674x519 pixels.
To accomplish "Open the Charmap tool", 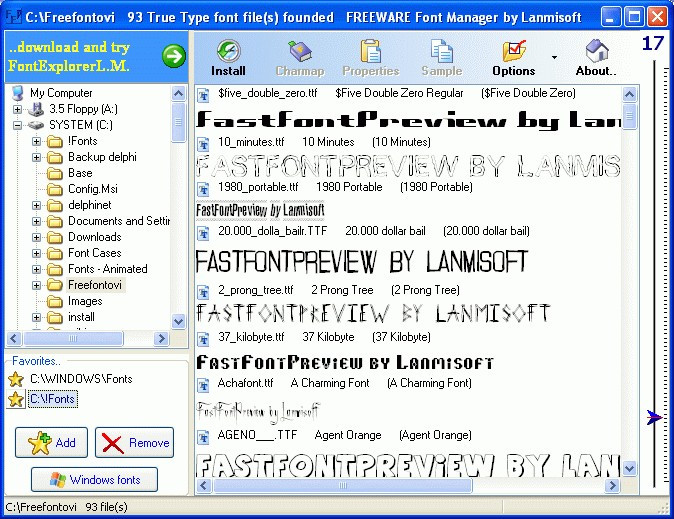I will tap(299, 51).
